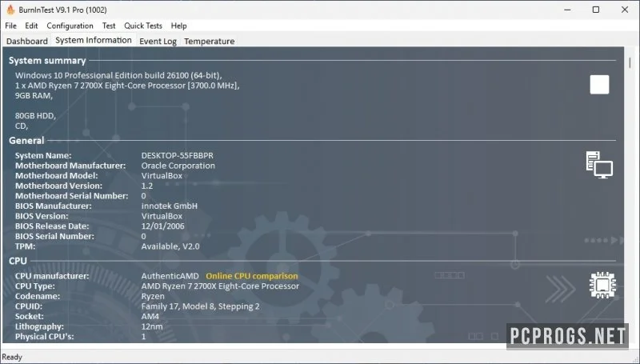Select the System Information tab
Image resolution: width=640 pixels, height=364 pixels.
(94, 40)
